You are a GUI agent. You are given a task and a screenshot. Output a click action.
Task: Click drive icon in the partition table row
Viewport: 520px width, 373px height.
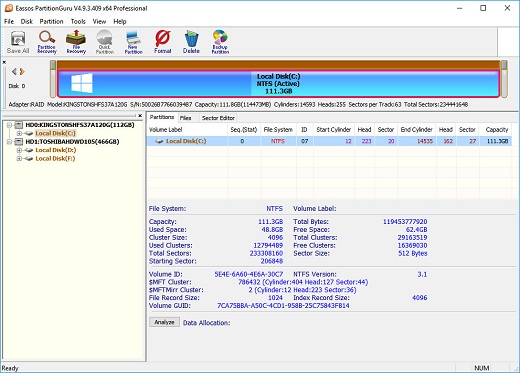click(159, 141)
